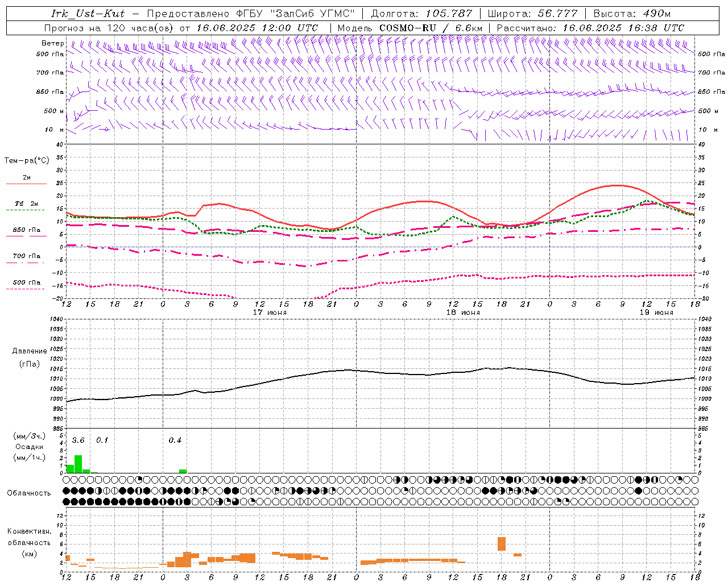Click the Конвективн. convective cloud label

tap(30, 531)
